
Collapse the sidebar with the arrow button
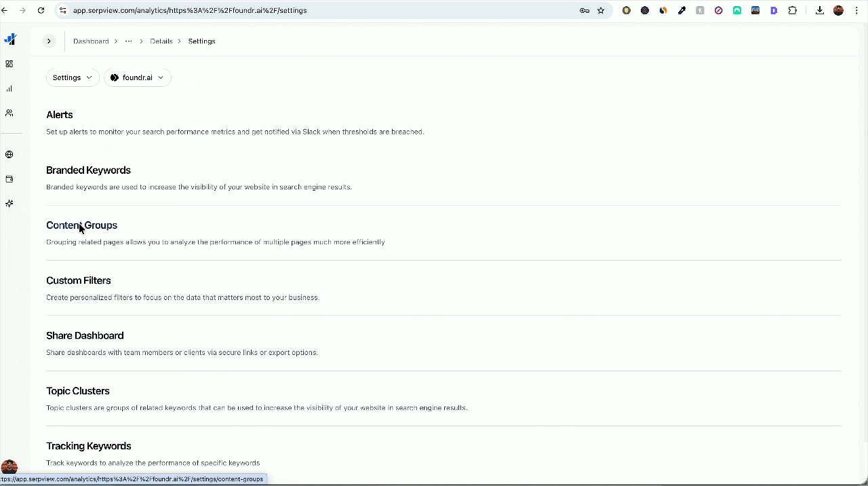(48, 41)
